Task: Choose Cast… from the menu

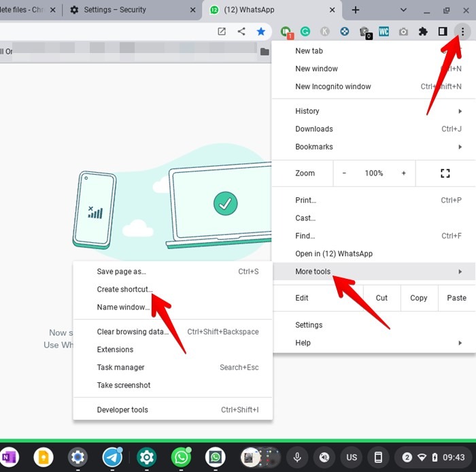Action: (373, 218)
